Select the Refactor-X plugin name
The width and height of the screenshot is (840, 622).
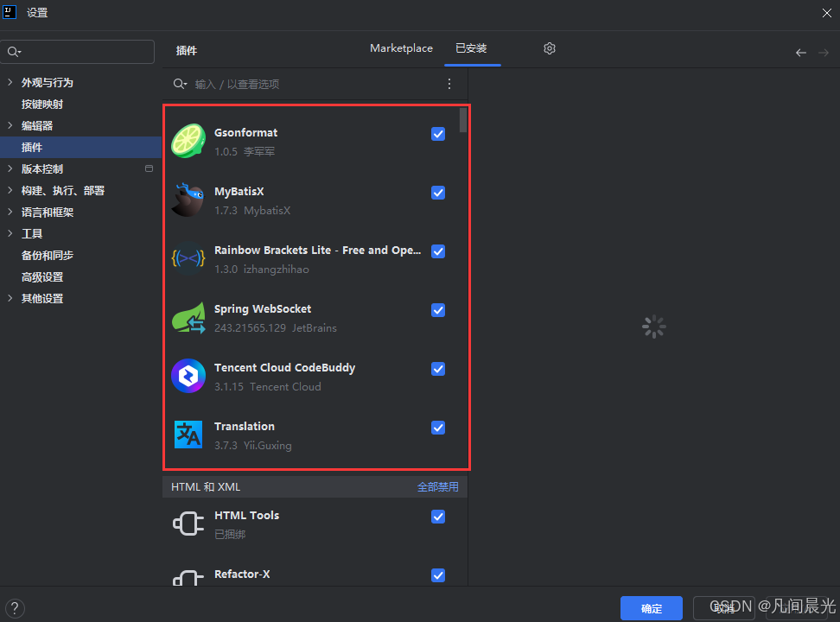[x=242, y=574]
